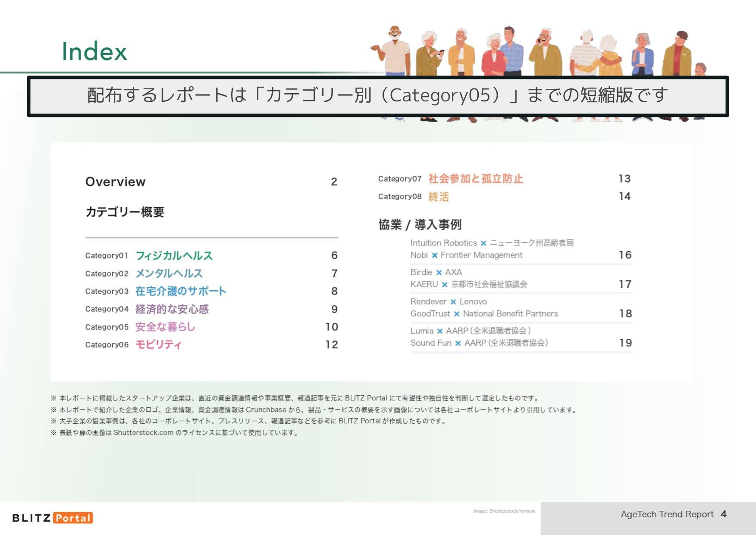Click page number 16 for Nobi row
Screen dimensions: 756x535
[625, 255]
